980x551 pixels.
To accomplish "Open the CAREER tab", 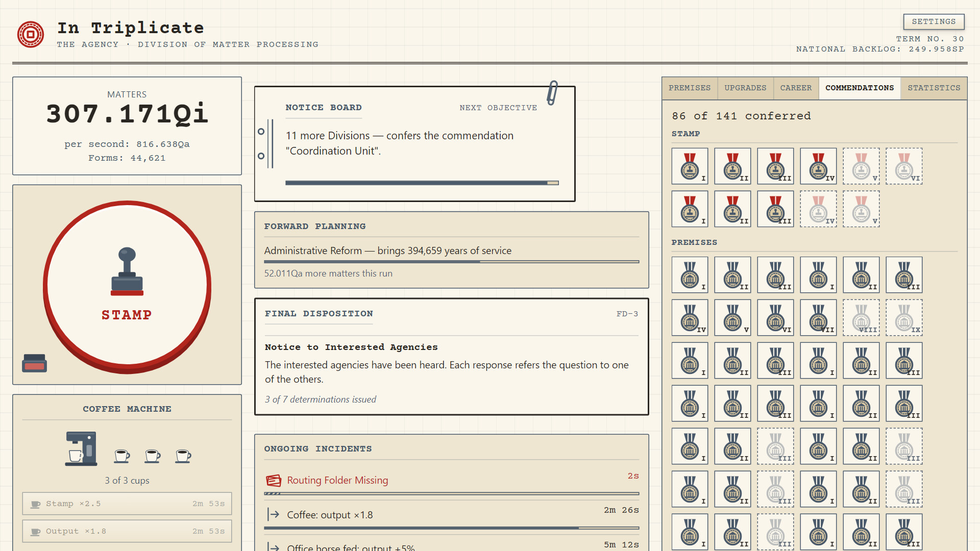I will coord(796,88).
